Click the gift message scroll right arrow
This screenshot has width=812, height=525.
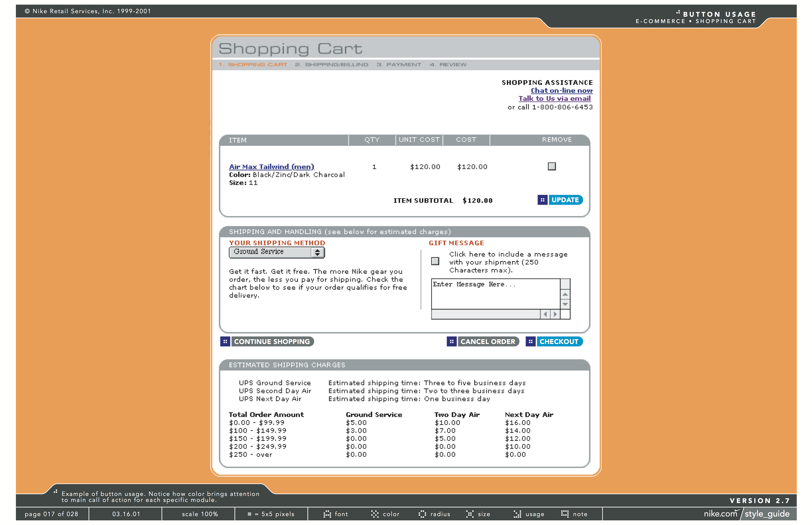pos(555,314)
